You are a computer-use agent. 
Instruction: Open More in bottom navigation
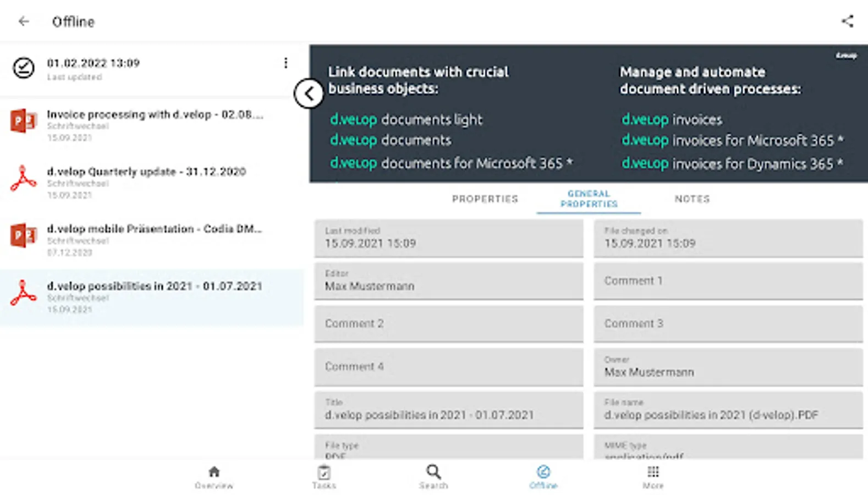653,477
